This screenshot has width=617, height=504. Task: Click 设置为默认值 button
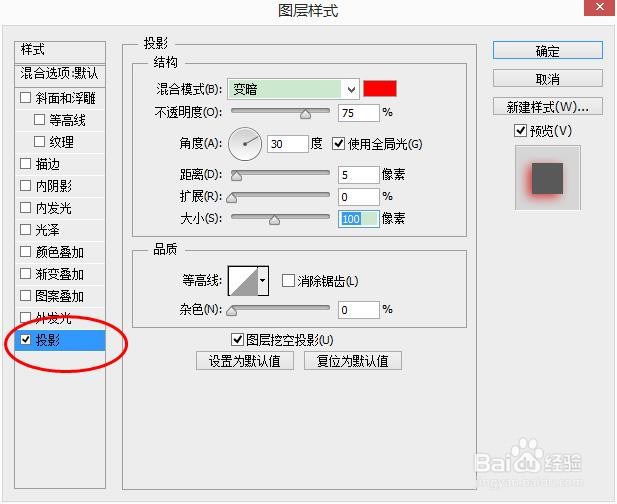click(245, 360)
